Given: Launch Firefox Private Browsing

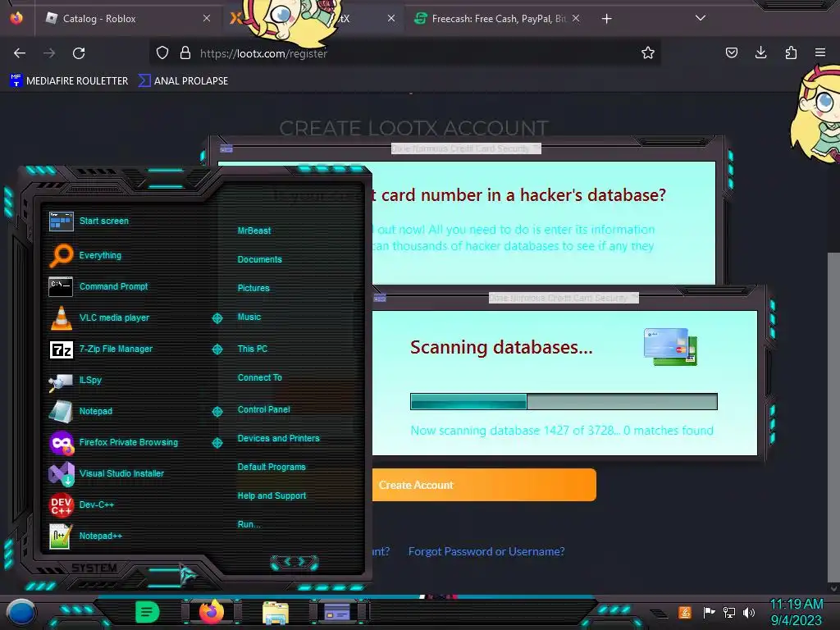Looking at the screenshot, I should pyautogui.click(x=113, y=442).
